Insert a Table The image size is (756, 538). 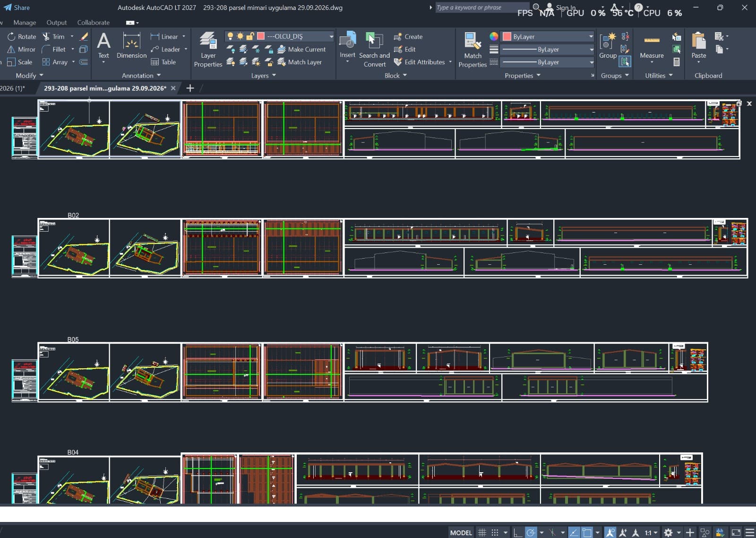pos(163,62)
